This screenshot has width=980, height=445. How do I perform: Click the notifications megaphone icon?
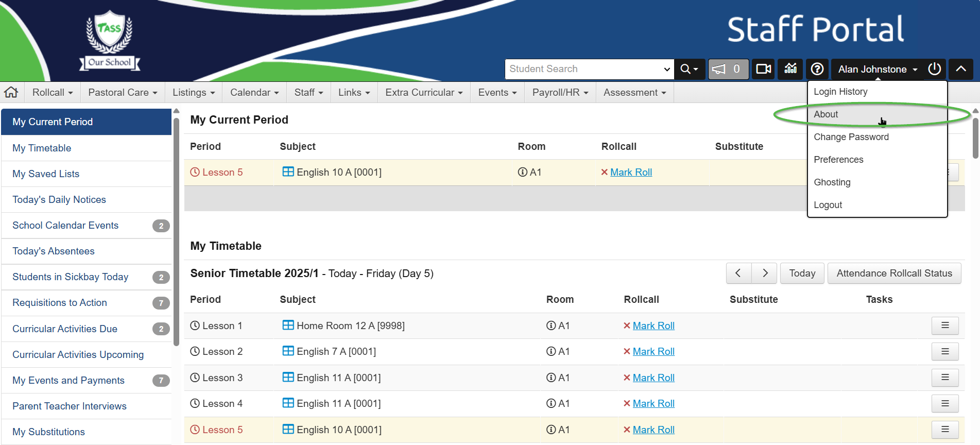click(x=727, y=69)
